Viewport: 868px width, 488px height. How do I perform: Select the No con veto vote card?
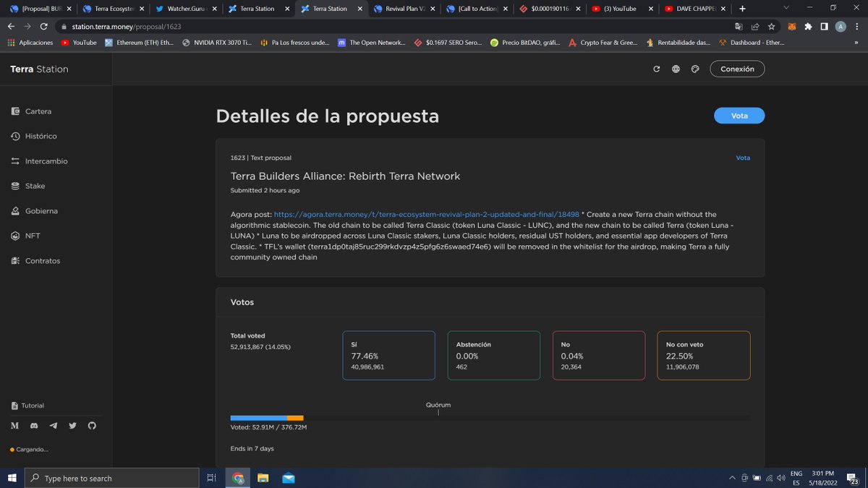[x=704, y=356]
